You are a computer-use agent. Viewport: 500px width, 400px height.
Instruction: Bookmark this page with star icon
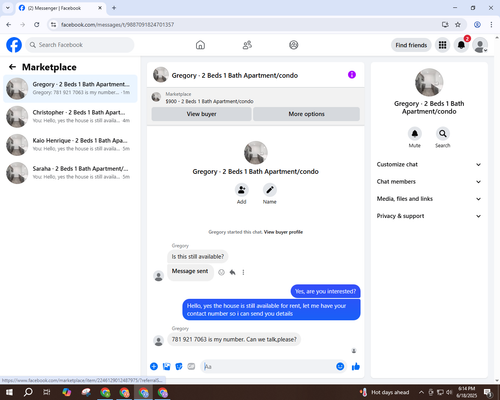click(x=458, y=25)
